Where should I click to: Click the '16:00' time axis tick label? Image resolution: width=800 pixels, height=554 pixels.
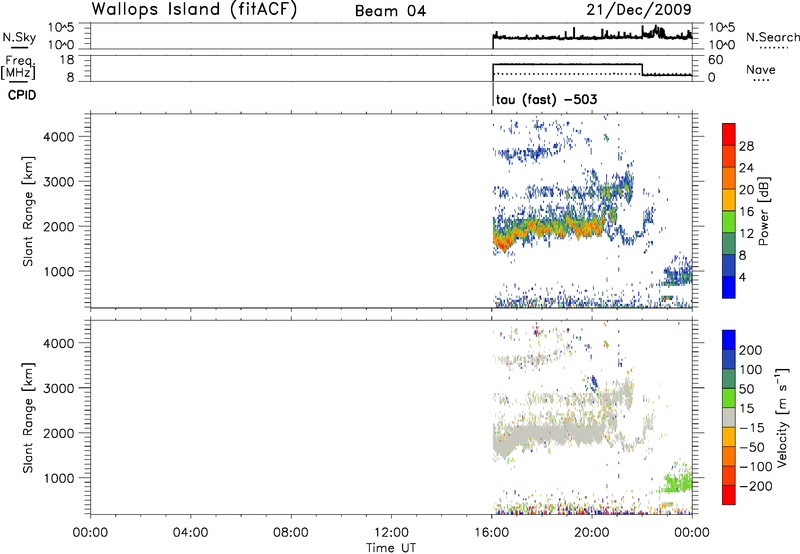[x=491, y=533]
